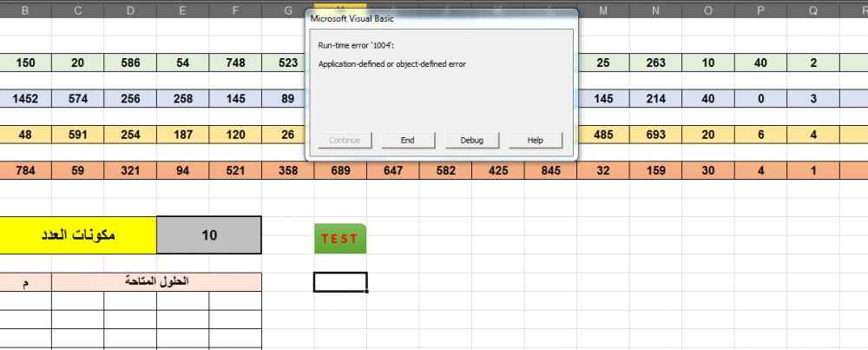868x350 pixels.
Task: Click the active empty cell below TEST
Action: click(340, 281)
